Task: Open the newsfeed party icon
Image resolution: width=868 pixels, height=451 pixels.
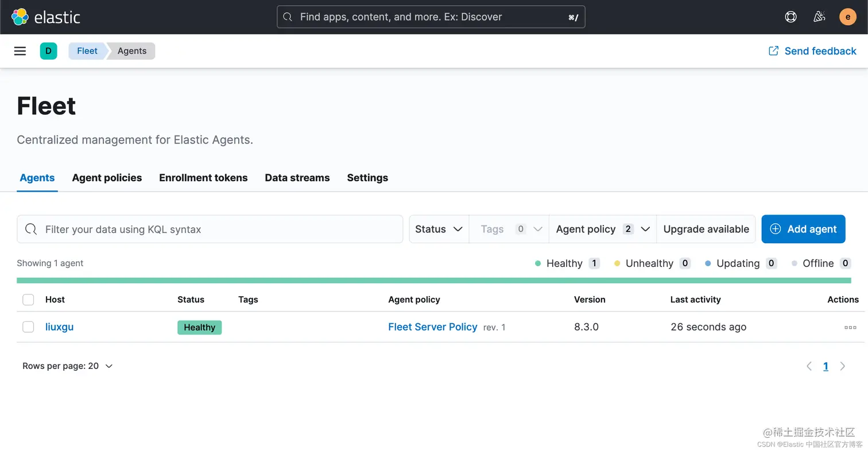Action: (x=819, y=17)
